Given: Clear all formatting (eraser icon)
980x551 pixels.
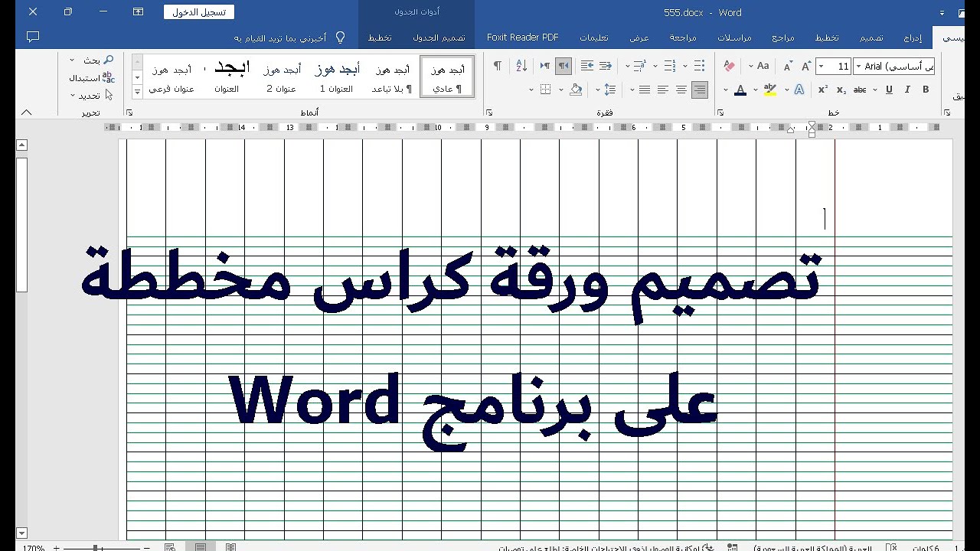Looking at the screenshot, I should (x=730, y=67).
